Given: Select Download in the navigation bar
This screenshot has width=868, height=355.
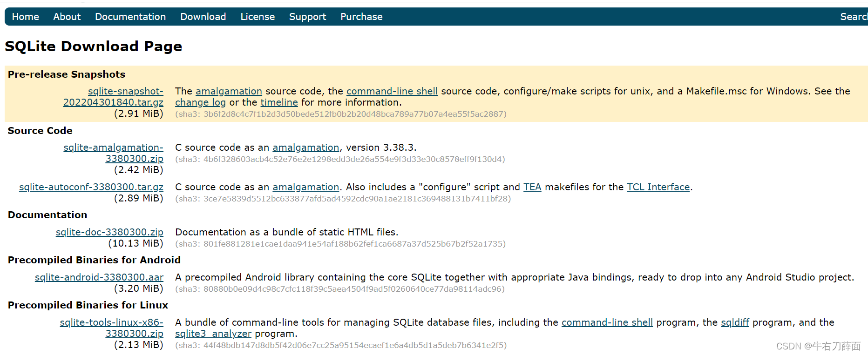Looking at the screenshot, I should click(203, 17).
